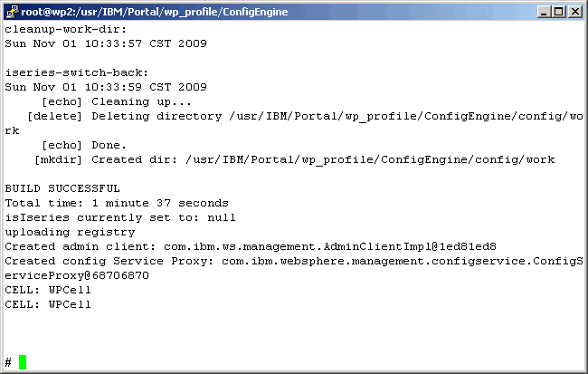Minimize the terminal window
Image resolution: width=588 pixels, height=374 pixels.
(x=544, y=11)
